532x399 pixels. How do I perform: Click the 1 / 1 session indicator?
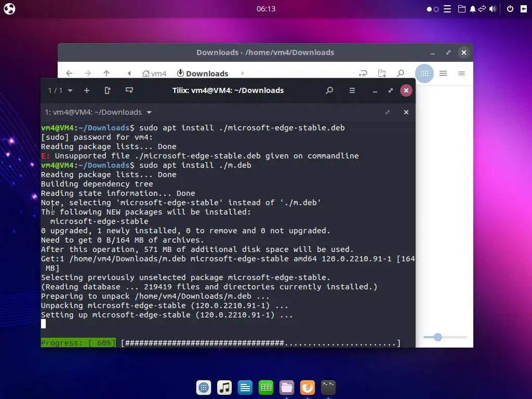pyautogui.click(x=55, y=90)
